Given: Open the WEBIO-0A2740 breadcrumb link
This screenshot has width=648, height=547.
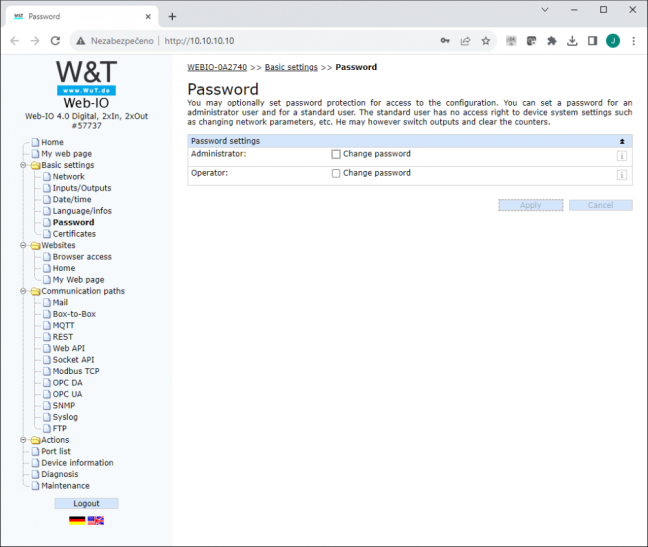Looking at the screenshot, I should coord(217,67).
